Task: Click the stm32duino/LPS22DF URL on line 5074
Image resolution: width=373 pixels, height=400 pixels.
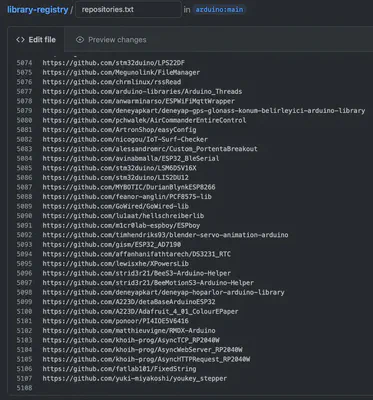Action: [x=114, y=63]
